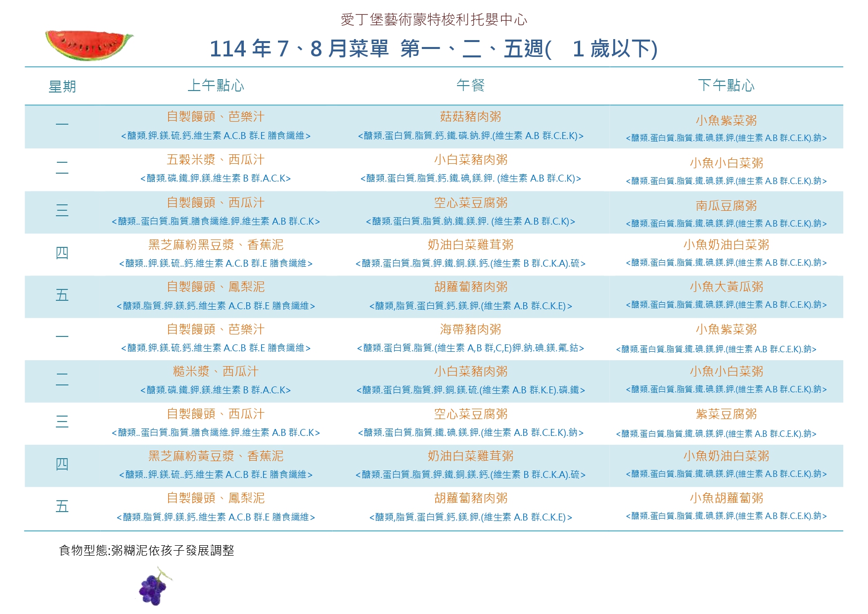Select the heading 114 年 7、8 月菜單
868x614 pixels.
point(299,48)
